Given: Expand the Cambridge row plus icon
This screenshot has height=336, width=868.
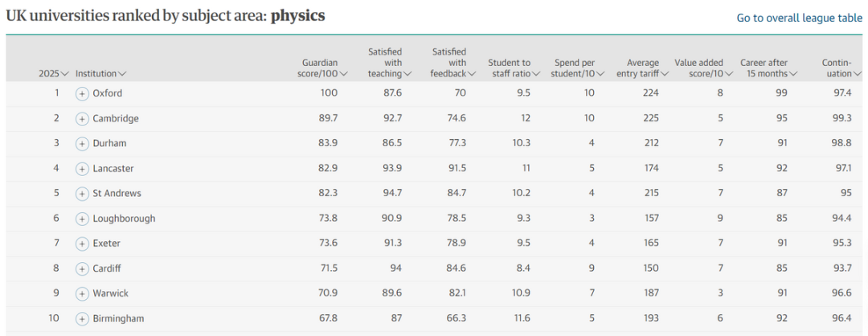Looking at the screenshot, I should point(81,119).
